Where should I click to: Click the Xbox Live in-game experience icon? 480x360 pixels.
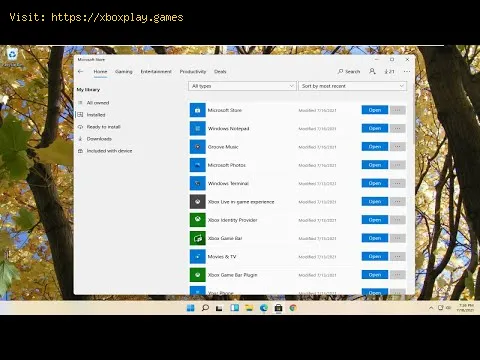pos(198,202)
